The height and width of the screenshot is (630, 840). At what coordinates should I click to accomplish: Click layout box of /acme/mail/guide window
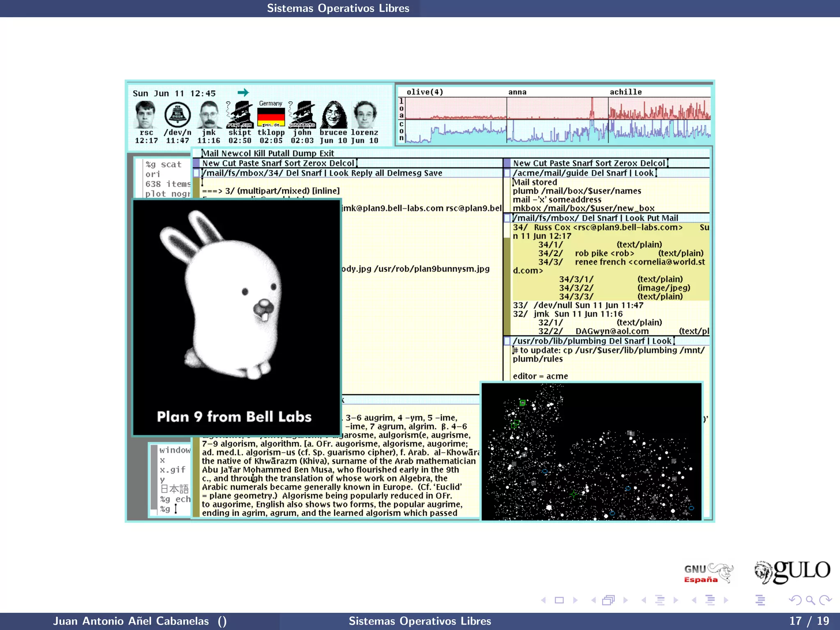coord(507,173)
